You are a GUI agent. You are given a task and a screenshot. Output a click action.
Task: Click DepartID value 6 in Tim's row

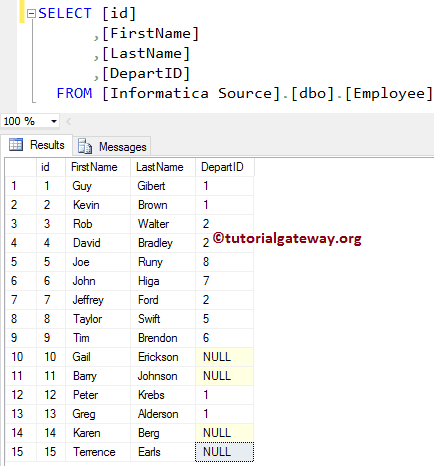click(x=225, y=338)
